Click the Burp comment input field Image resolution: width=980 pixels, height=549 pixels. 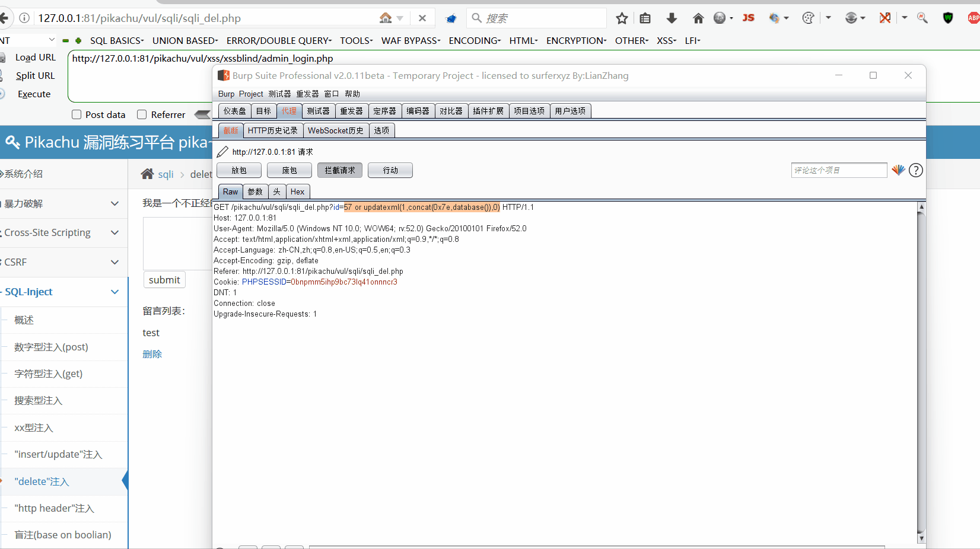click(x=839, y=170)
